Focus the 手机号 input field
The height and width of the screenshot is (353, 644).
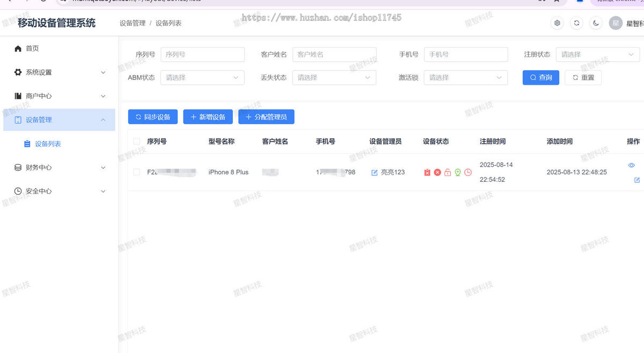[466, 54]
